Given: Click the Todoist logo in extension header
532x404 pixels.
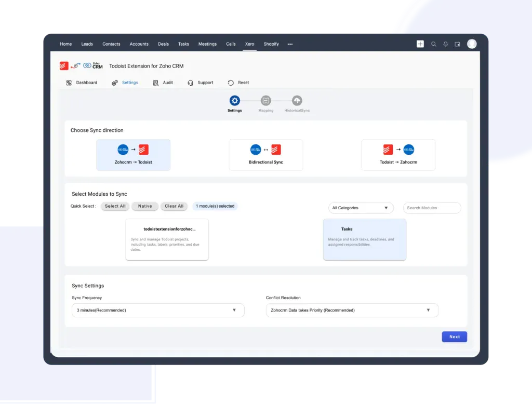Looking at the screenshot, I should click(x=64, y=65).
